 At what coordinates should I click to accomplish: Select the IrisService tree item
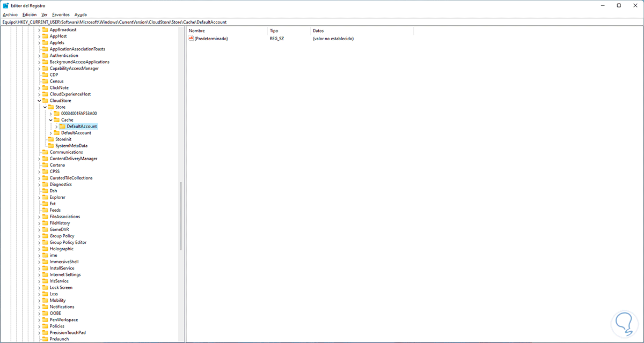click(x=59, y=281)
